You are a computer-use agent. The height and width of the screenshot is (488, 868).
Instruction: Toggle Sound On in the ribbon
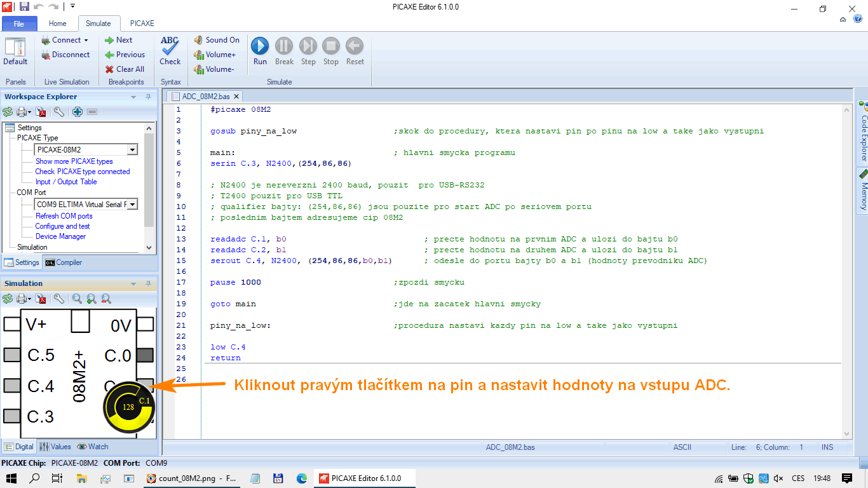[x=217, y=40]
